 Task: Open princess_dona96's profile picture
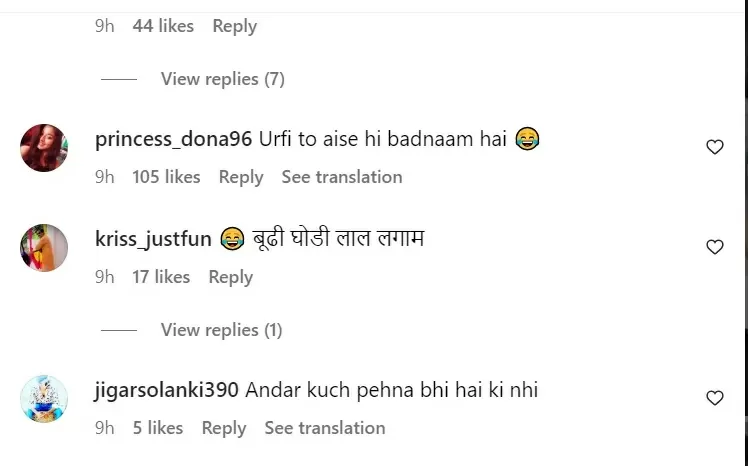[44, 148]
